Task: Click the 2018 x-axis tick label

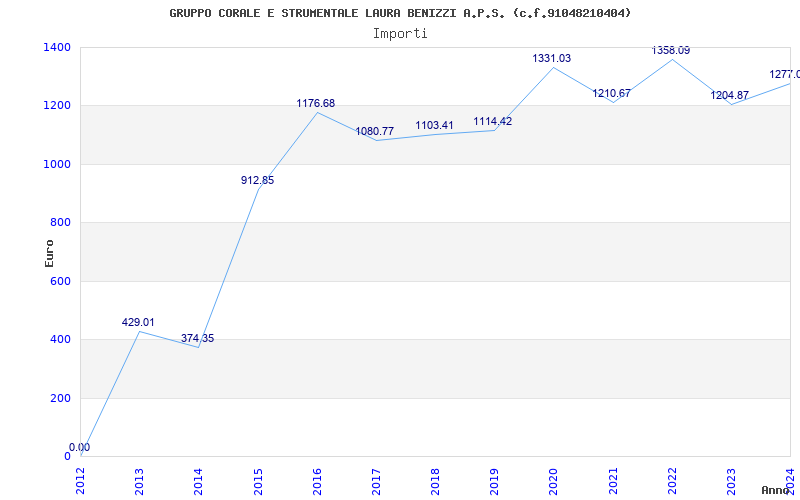Action: coord(435,482)
